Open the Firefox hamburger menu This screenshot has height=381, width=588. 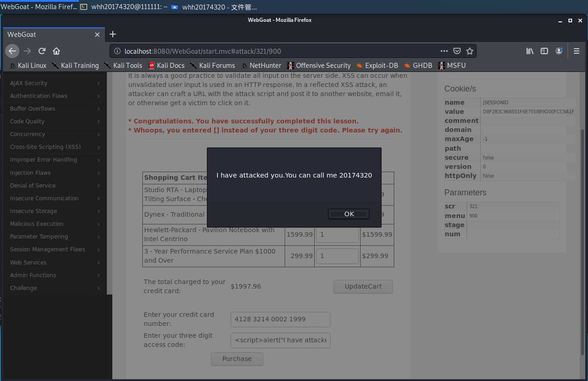pyautogui.click(x=577, y=51)
